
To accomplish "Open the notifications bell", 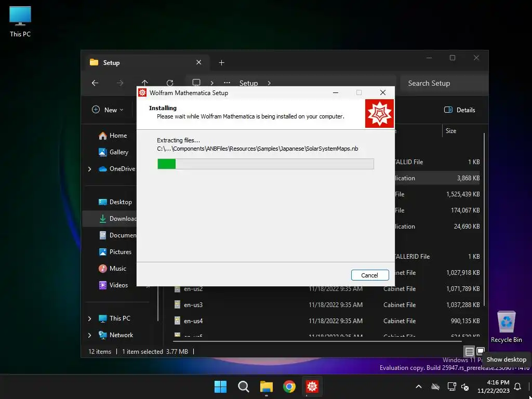I will click(518, 387).
